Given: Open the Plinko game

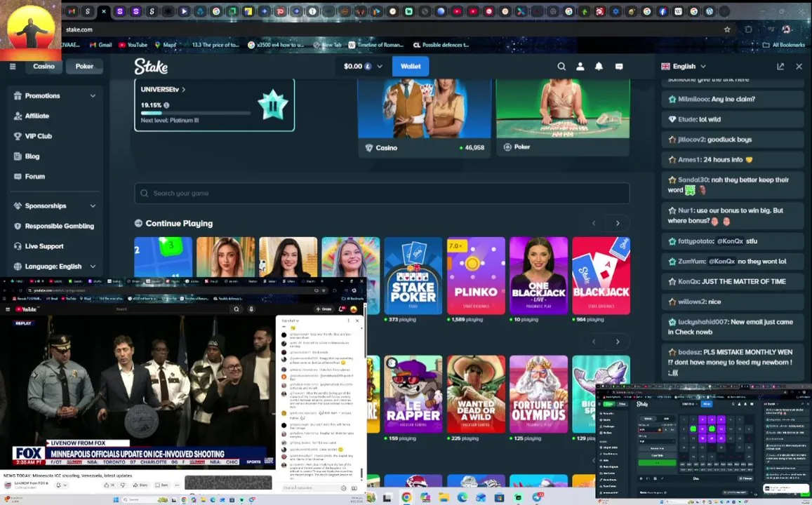Looking at the screenshot, I should (x=476, y=276).
